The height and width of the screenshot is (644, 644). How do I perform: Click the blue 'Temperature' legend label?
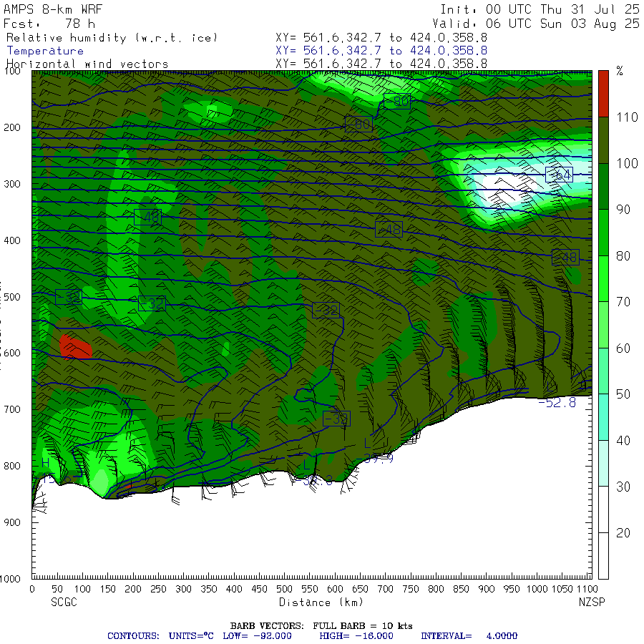(45, 51)
